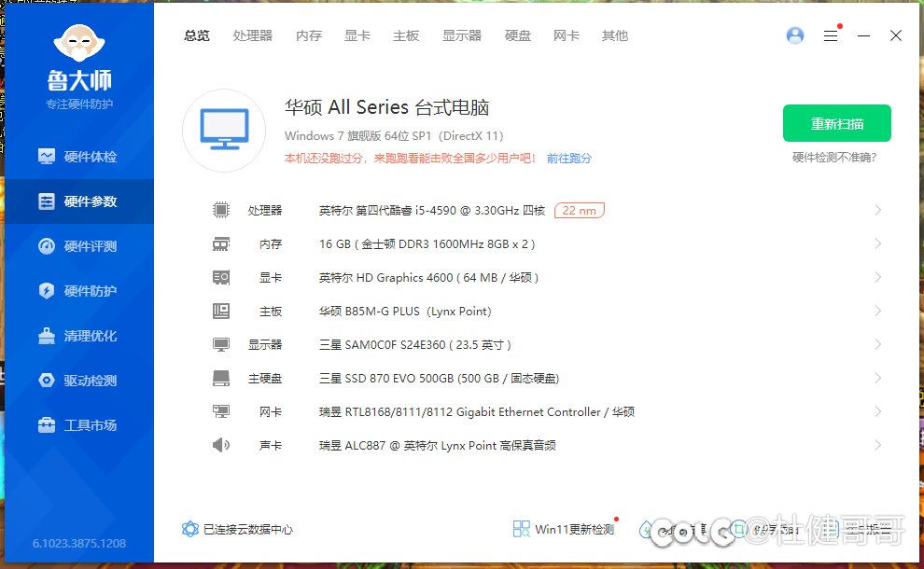This screenshot has width=924, height=569.
Task: Open 硬件防护 protection page
Action: pyautogui.click(x=77, y=291)
